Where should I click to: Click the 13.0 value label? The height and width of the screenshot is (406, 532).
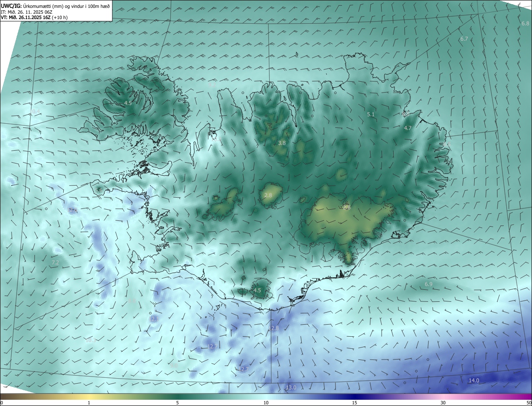coord(291,388)
